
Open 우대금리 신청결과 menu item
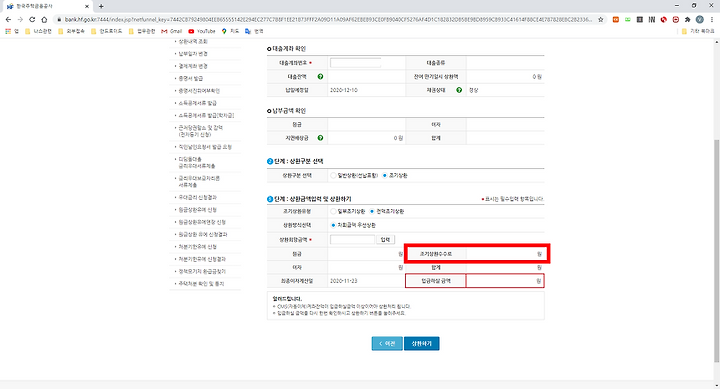[197, 197]
